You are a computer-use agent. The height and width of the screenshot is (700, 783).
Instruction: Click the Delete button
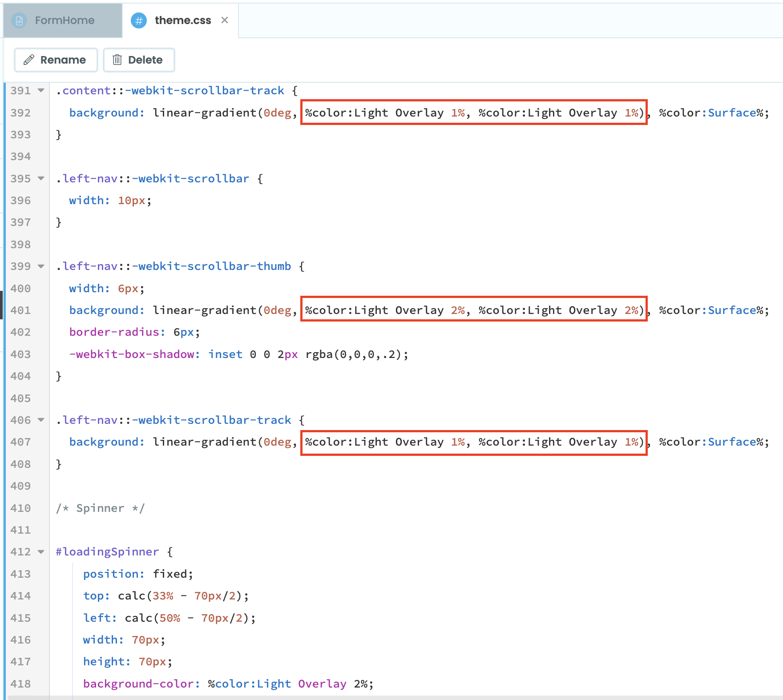pyautogui.click(x=139, y=60)
